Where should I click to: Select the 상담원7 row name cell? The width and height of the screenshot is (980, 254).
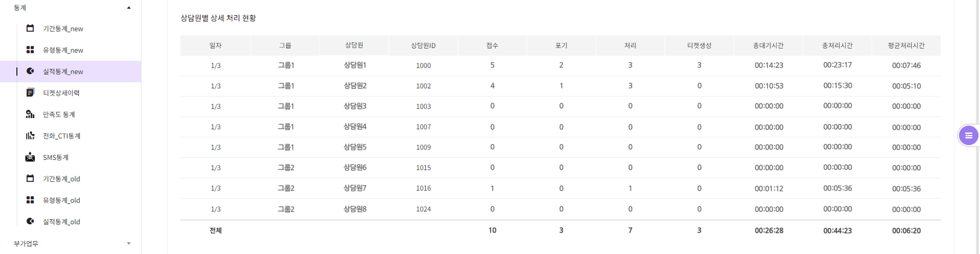[355, 188]
